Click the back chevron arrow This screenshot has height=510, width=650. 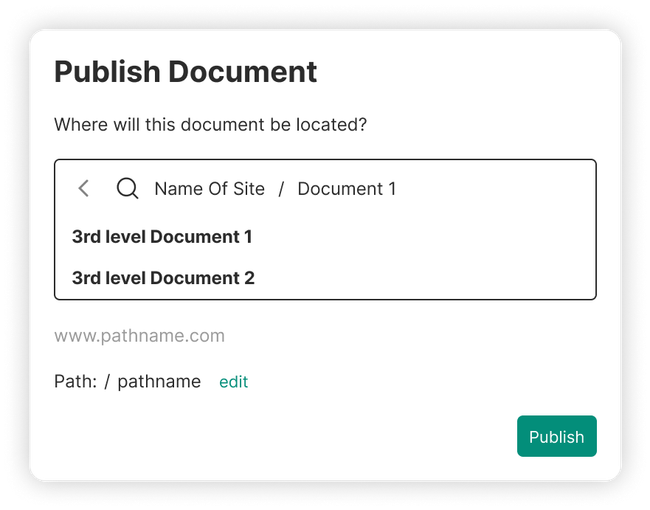84,188
